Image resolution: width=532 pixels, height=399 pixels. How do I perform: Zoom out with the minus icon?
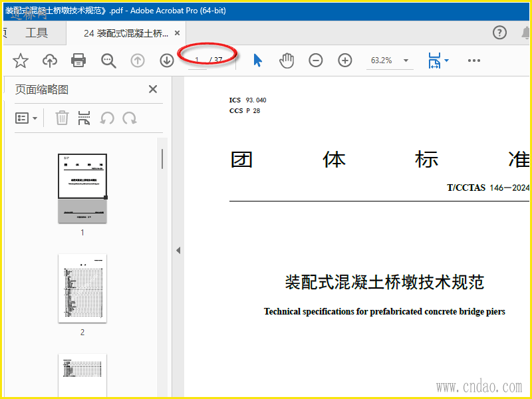pyautogui.click(x=315, y=61)
